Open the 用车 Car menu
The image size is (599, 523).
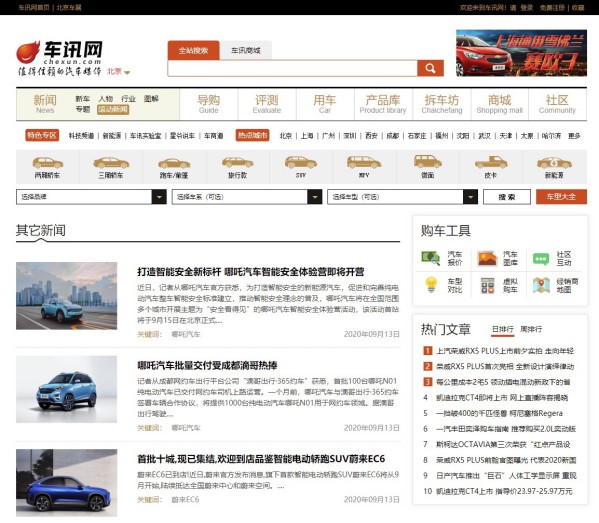pos(325,104)
